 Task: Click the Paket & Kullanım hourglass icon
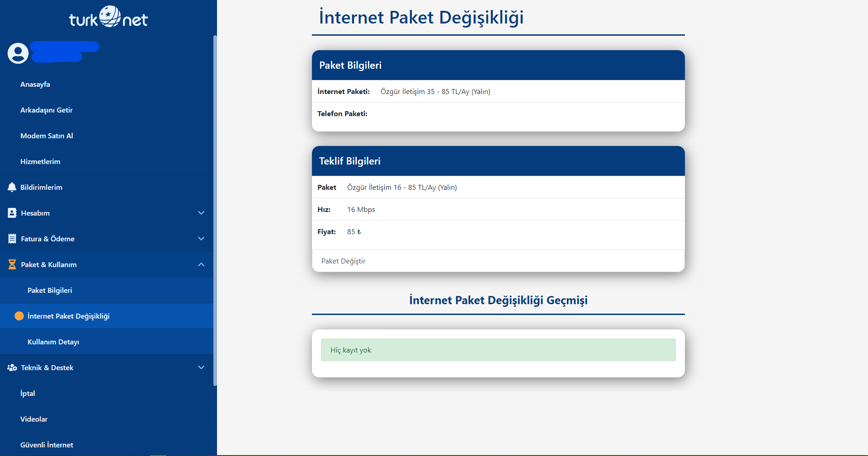[12, 264]
